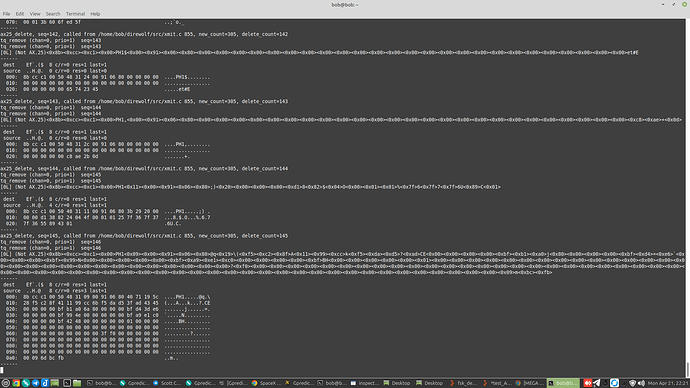The width and height of the screenshot is (690, 388).
Task: Click the shield icon in system tray
Action: tap(632, 383)
